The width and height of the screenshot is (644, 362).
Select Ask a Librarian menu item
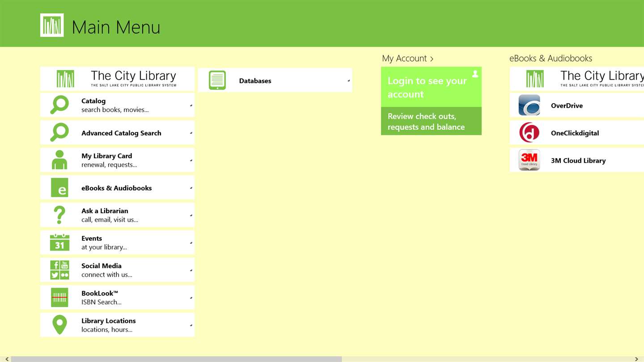point(117,215)
